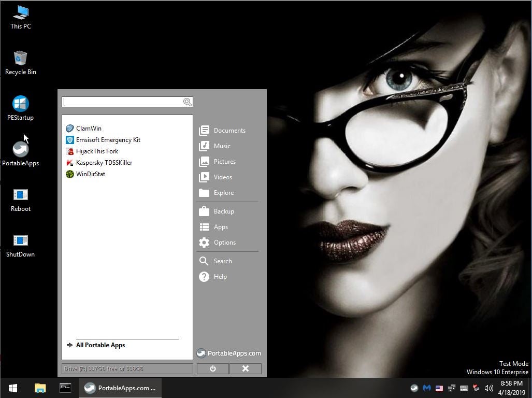Switch keyboard language via the US flag tray icon
Screen dimensions: 532x398
439,388
